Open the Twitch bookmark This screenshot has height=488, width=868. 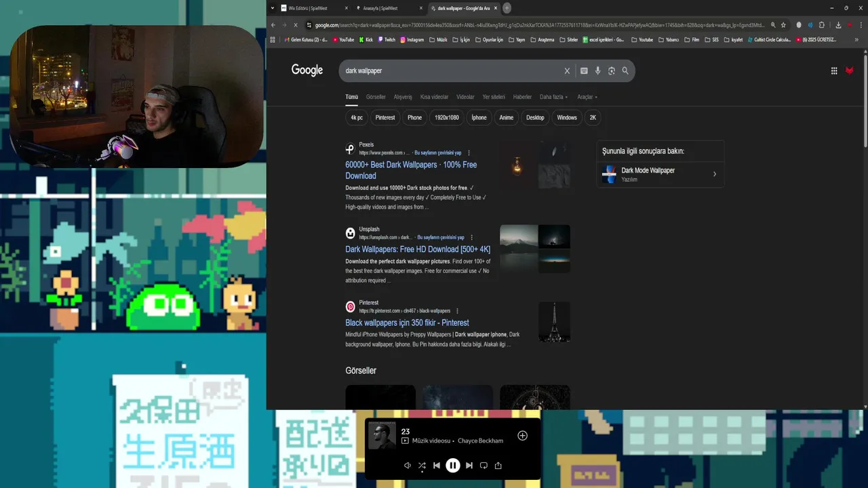[387, 40]
